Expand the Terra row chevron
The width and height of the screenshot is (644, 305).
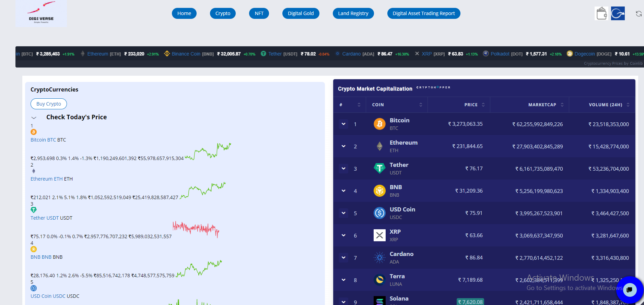[343, 280]
